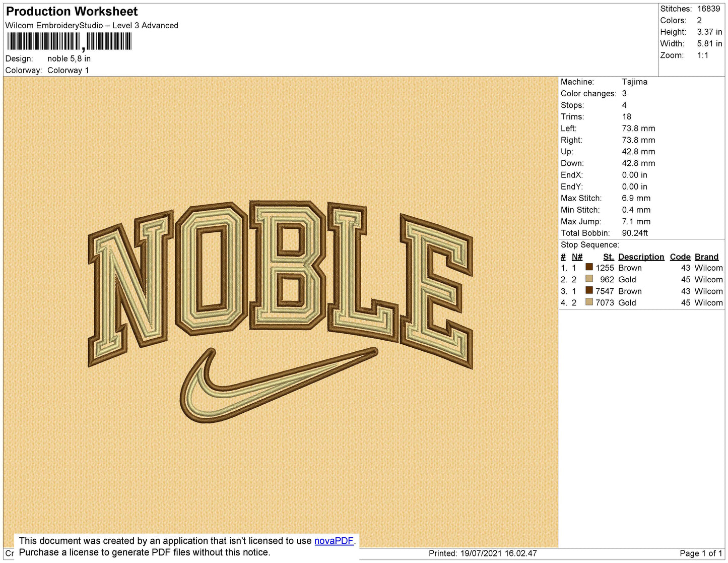728x563 pixels.
Task: Click the Left value '73.8 mm'
Action: pos(638,128)
